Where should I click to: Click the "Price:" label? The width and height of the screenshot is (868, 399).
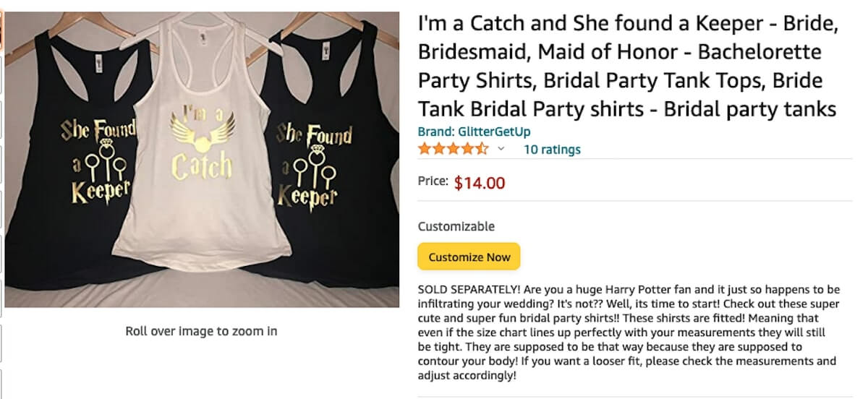pyautogui.click(x=433, y=181)
